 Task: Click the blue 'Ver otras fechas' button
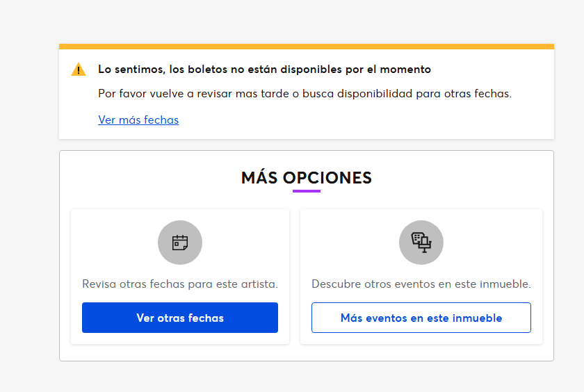(x=180, y=318)
